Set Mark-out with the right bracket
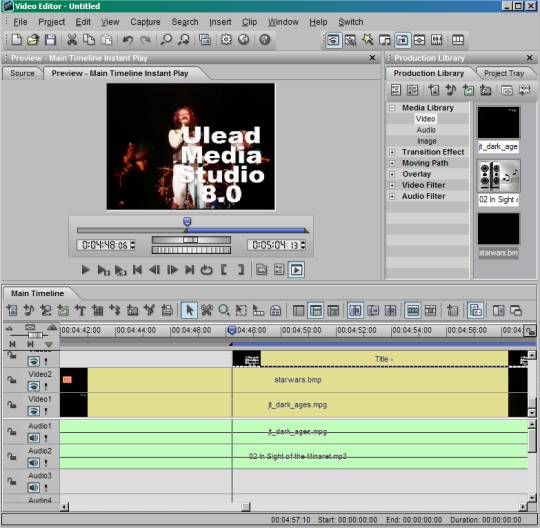The width and height of the screenshot is (540, 528). coord(241,269)
